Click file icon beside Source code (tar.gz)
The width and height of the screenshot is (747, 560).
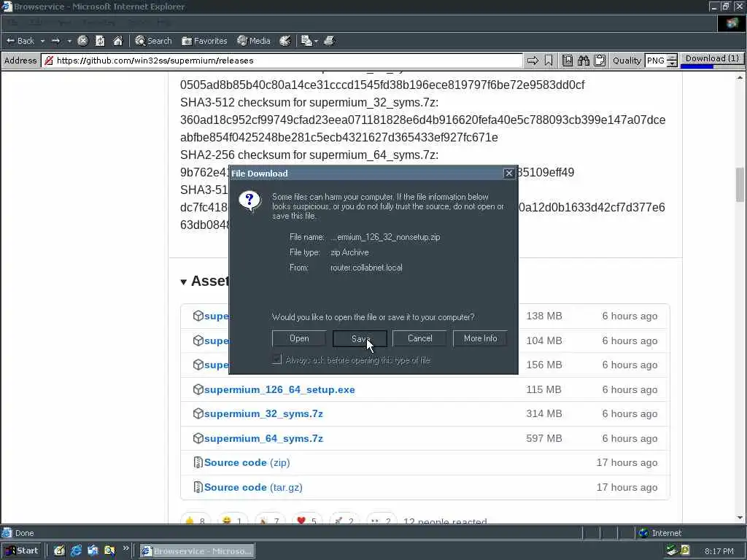[x=198, y=487]
